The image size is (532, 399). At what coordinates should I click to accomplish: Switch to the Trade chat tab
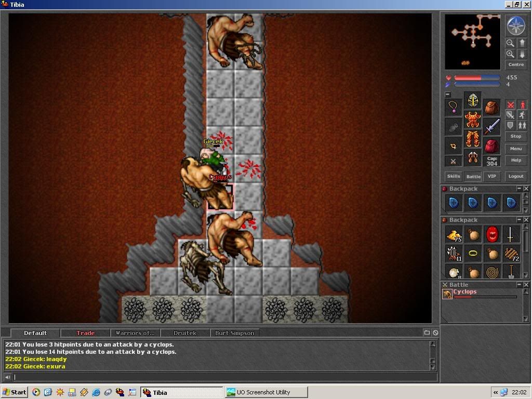86,333
